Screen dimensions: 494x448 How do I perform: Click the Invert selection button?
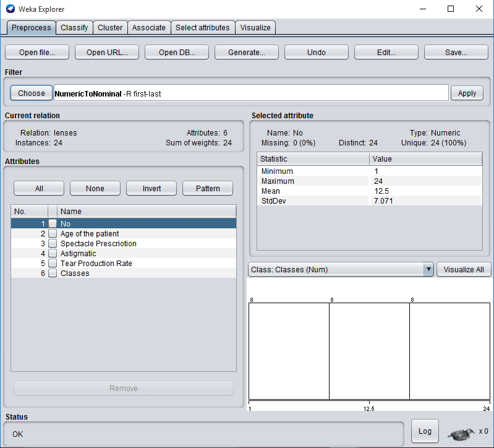point(151,189)
